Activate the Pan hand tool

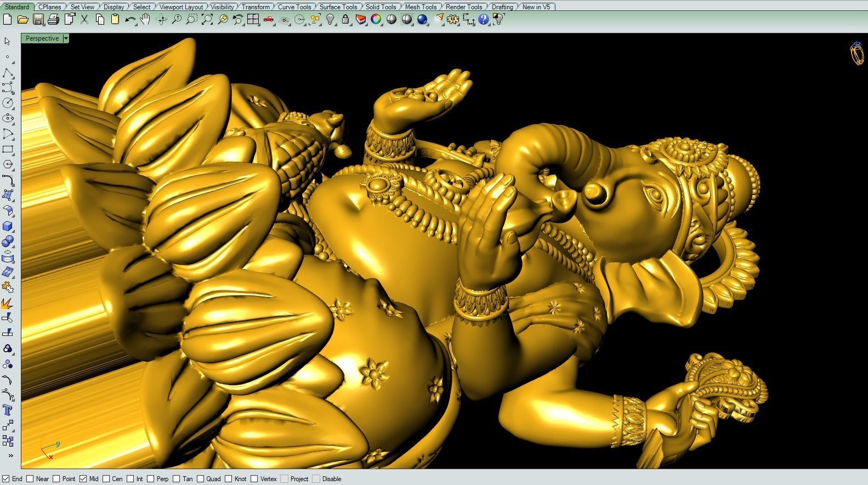pyautogui.click(x=145, y=20)
